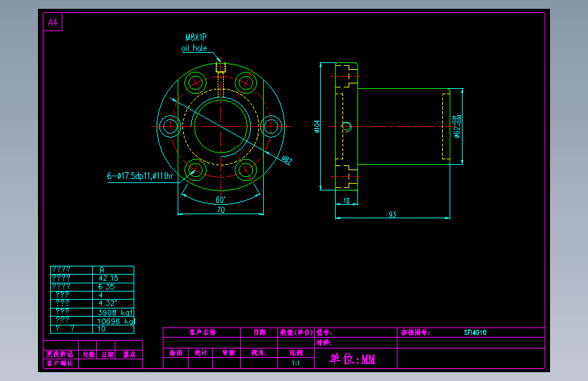
Task: Click the 'ø62' toleranced diameter dimension
Action: (457, 126)
